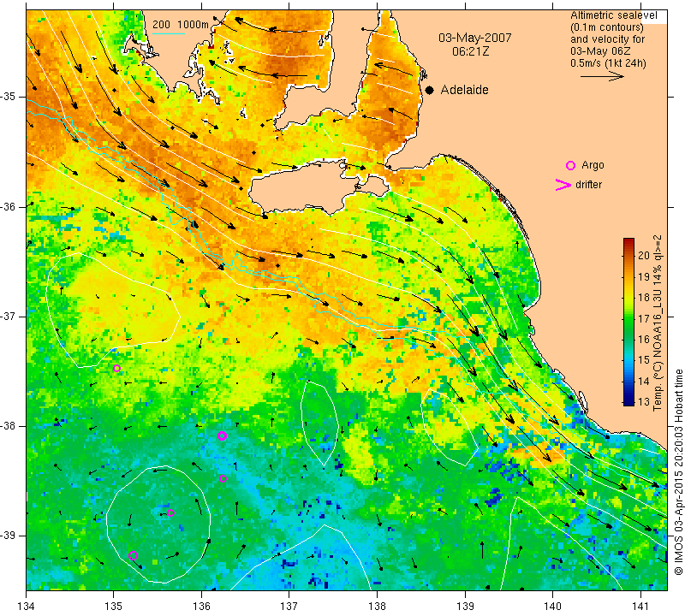Screen dimensions: 685x616
Task: Click the Argo marker inside the eddy near 38.8°S
Action: [x=170, y=513]
